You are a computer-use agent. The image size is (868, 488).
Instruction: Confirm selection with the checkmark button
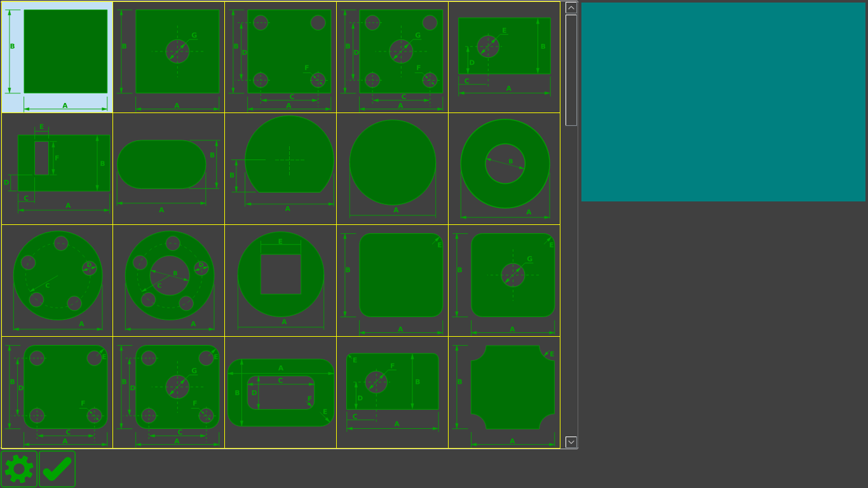57,469
